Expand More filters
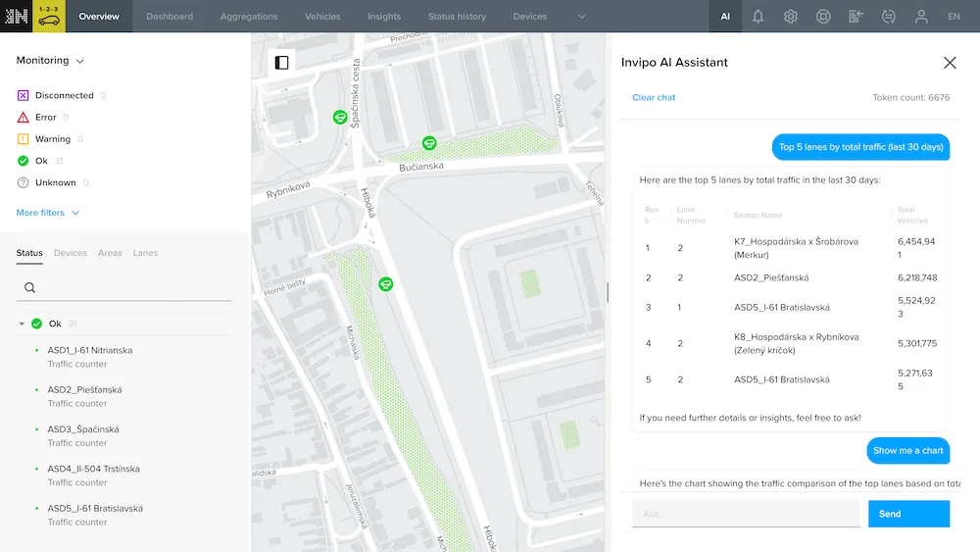980x552 pixels. click(x=48, y=213)
